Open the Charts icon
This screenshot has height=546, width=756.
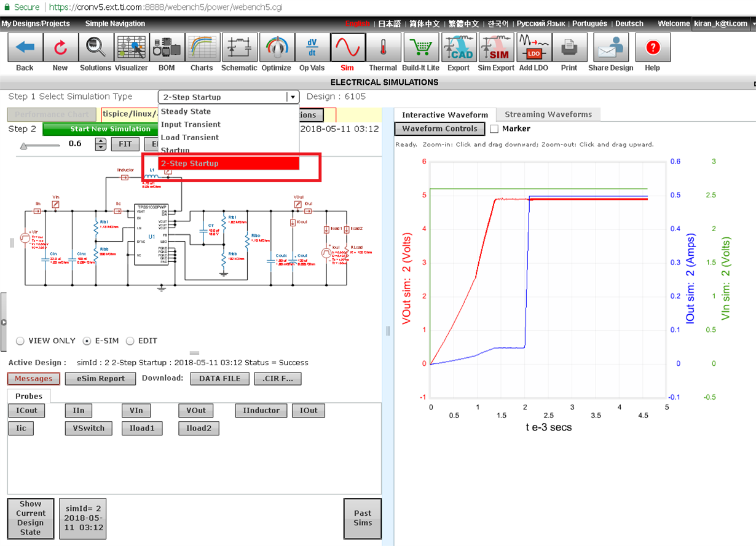coord(202,48)
